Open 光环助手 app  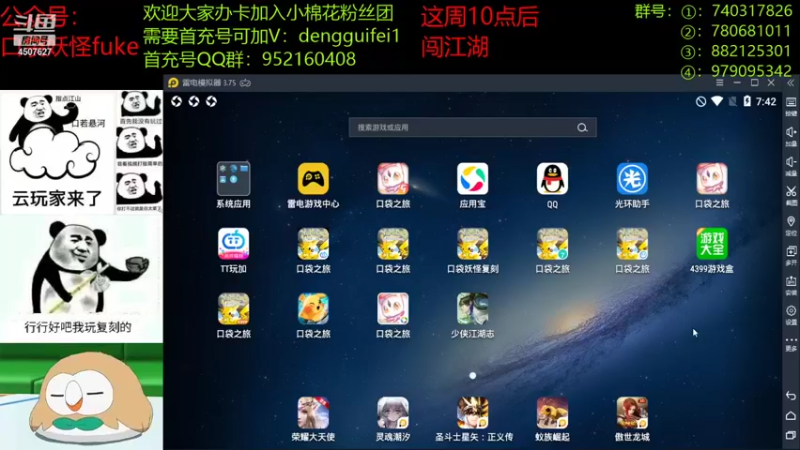pyautogui.click(x=632, y=179)
